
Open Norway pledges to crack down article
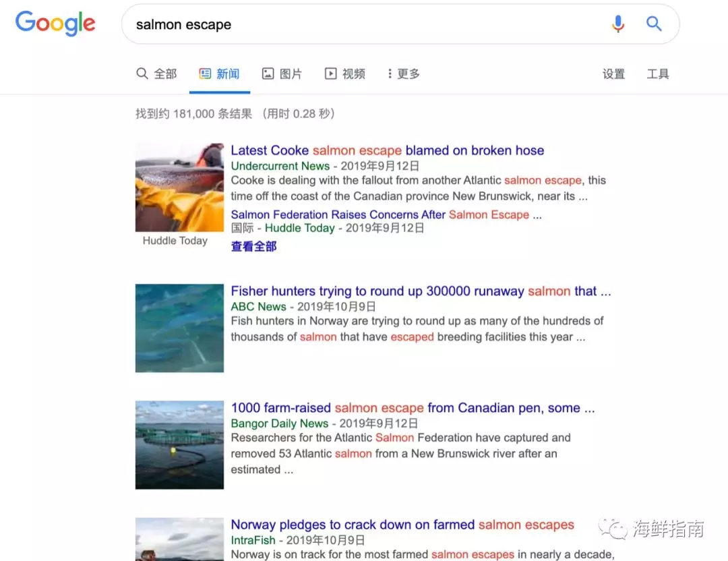402,525
